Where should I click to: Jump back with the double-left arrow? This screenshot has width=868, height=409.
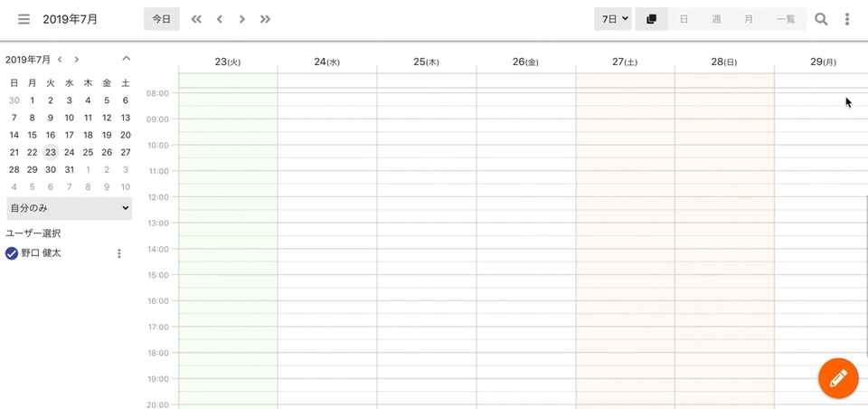pos(196,19)
